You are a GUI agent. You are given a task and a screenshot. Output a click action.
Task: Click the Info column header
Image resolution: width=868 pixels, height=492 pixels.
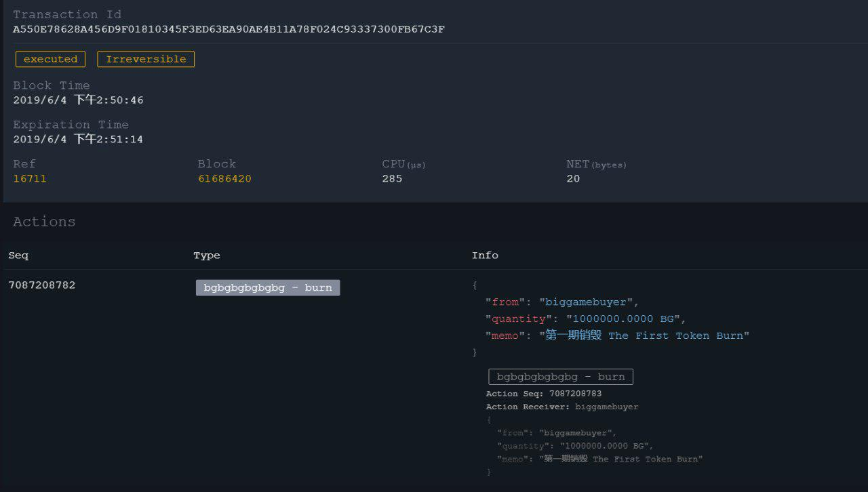point(485,255)
